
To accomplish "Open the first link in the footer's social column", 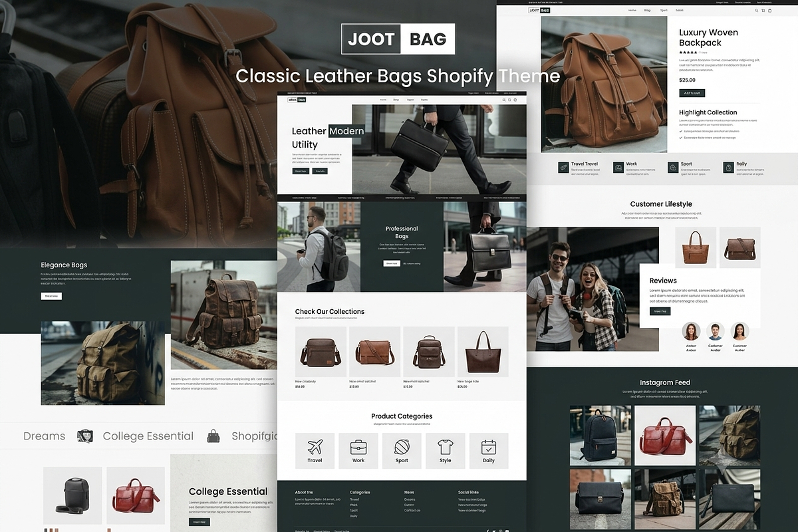I will (471, 499).
